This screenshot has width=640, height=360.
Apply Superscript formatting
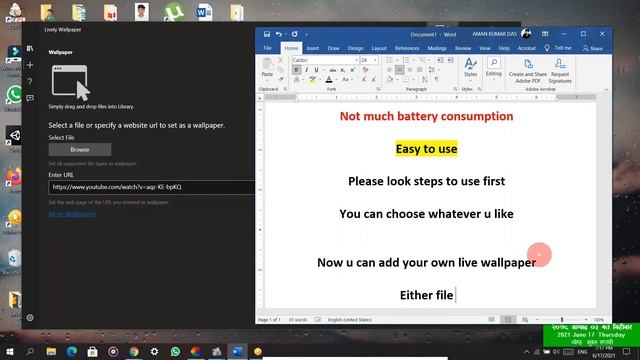(353, 70)
